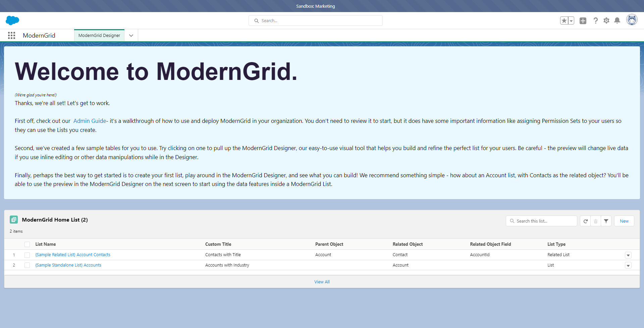Screen dimensions: 644x328
Task: Expand the ModernGrid Designer tab chevron
Action: click(131, 36)
